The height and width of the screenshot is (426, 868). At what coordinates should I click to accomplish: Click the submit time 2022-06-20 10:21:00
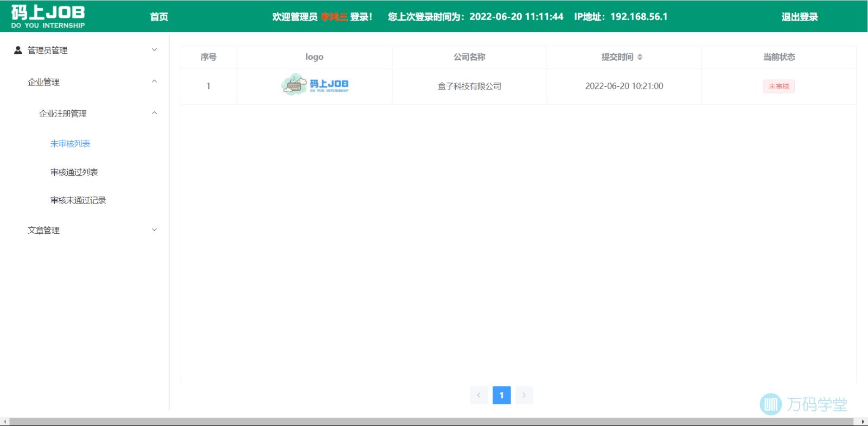(x=624, y=86)
